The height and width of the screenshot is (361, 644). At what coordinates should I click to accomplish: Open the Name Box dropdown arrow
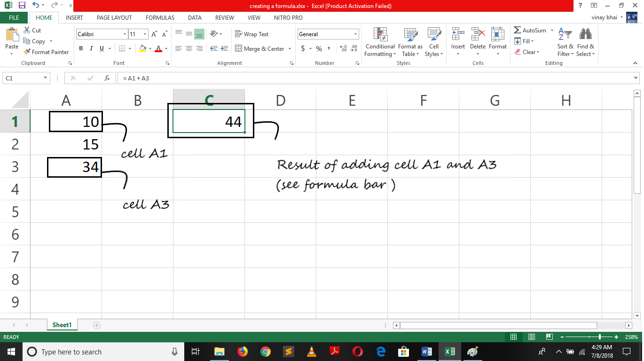(46, 78)
